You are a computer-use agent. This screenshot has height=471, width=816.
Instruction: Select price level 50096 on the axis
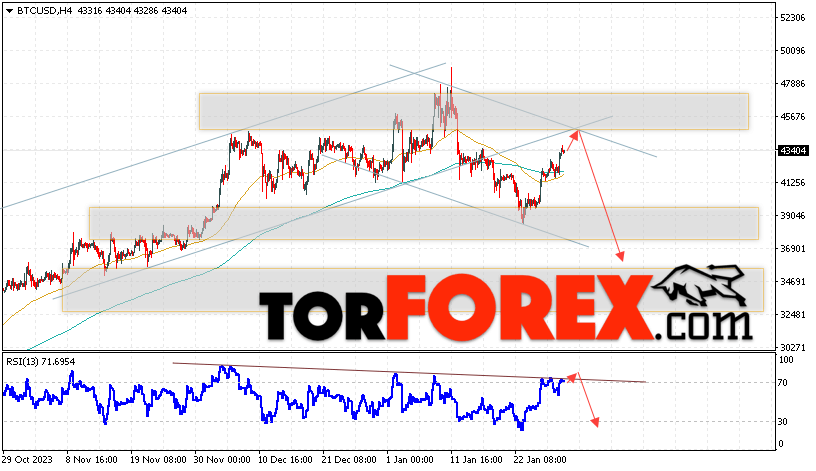coord(793,50)
